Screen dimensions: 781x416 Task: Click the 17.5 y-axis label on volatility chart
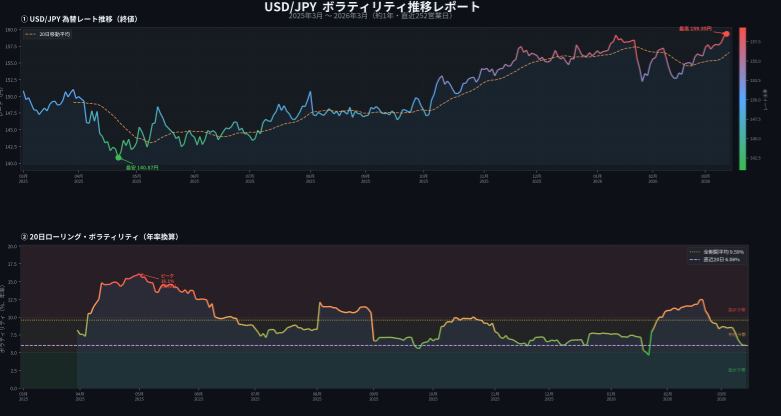(13, 264)
